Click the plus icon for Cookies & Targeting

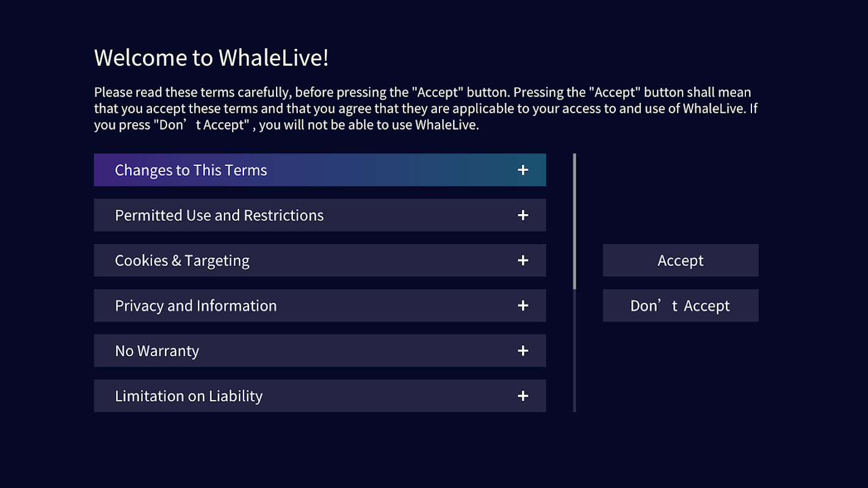click(523, 260)
